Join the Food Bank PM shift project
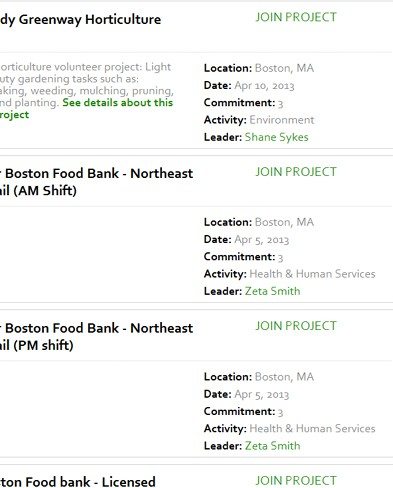 point(296,326)
